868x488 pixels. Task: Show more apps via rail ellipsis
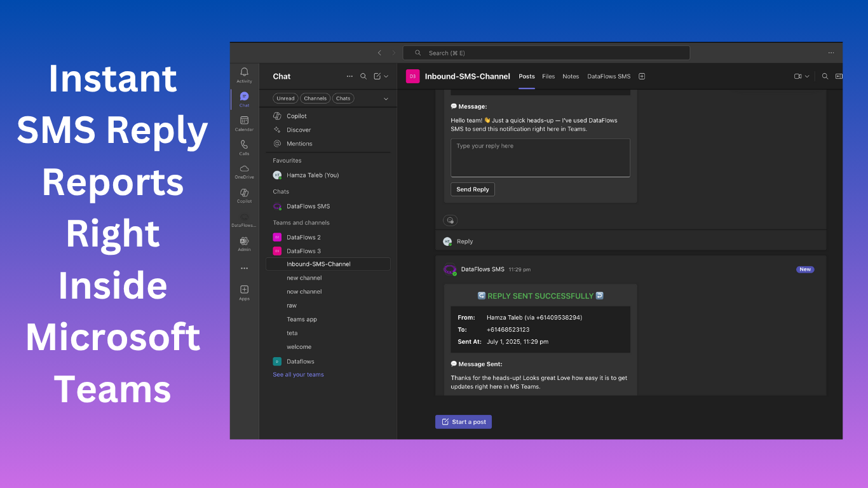coord(244,268)
